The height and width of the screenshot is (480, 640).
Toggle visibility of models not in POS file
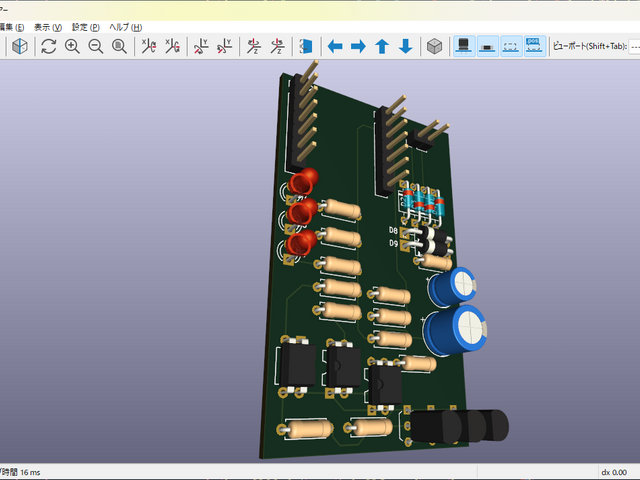pyautogui.click(x=535, y=46)
